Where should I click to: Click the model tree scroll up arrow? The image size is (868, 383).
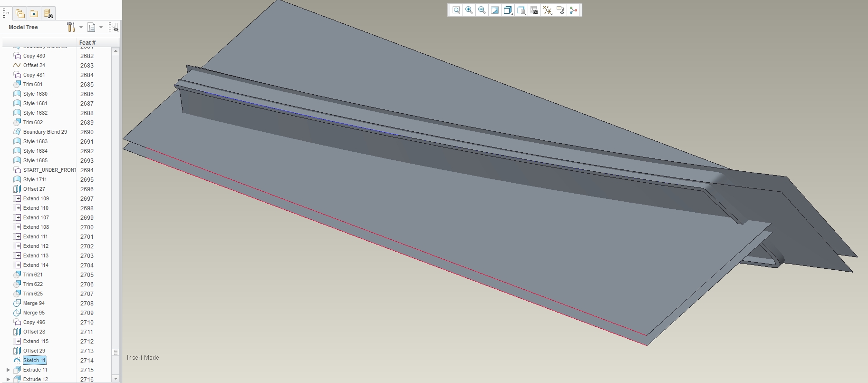(x=116, y=51)
